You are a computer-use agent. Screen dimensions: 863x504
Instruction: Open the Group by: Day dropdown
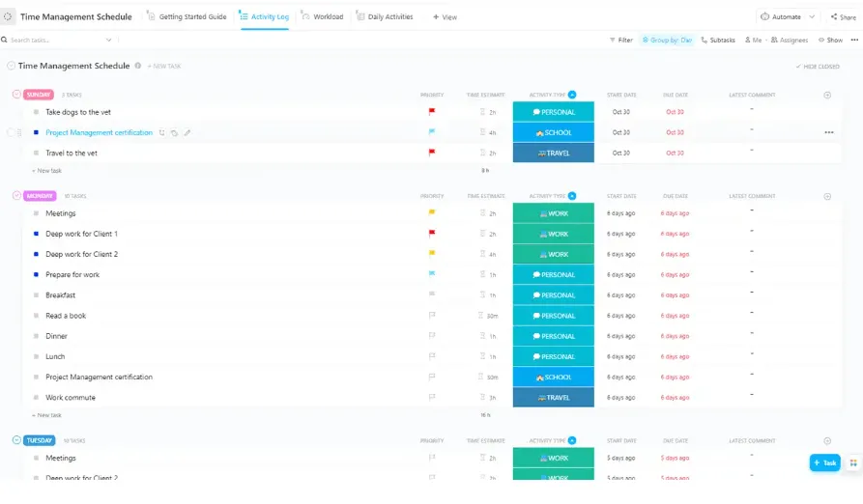668,40
